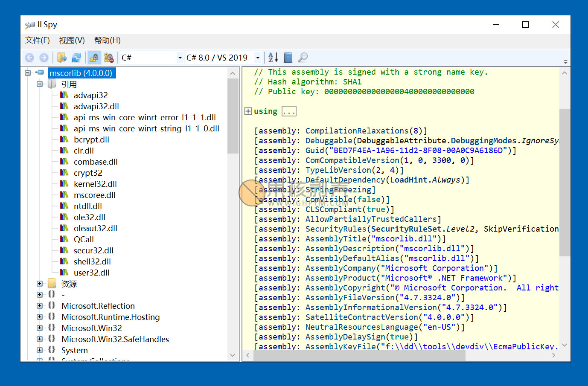588x386 pixels.
Task: Select the advapi32.dll reference
Action: [96, 106]
